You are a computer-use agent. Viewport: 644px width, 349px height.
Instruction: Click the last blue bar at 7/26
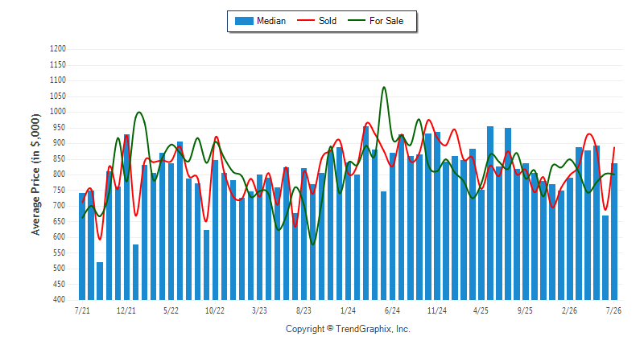click(614, 232)
